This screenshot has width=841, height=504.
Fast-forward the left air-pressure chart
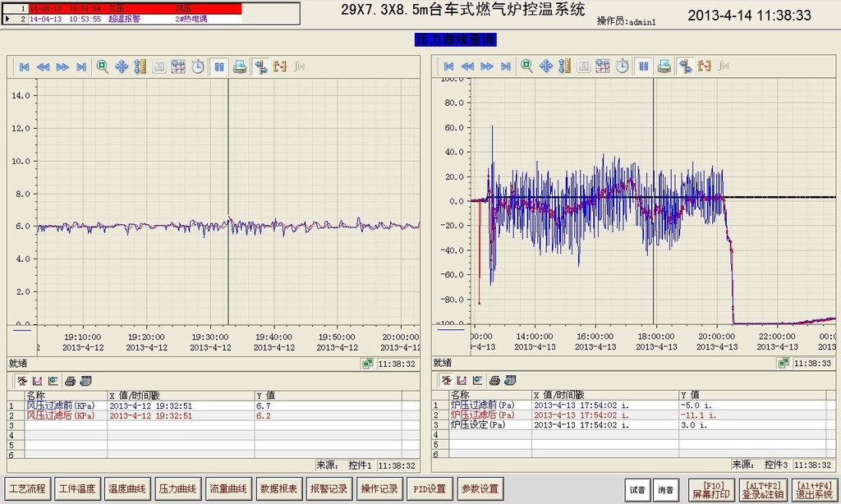coord(62,67)
